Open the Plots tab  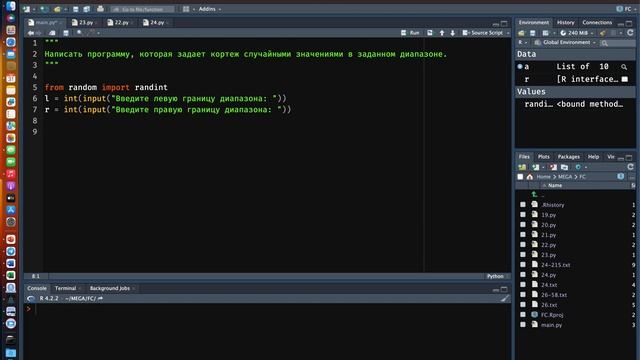coord(543,157)
